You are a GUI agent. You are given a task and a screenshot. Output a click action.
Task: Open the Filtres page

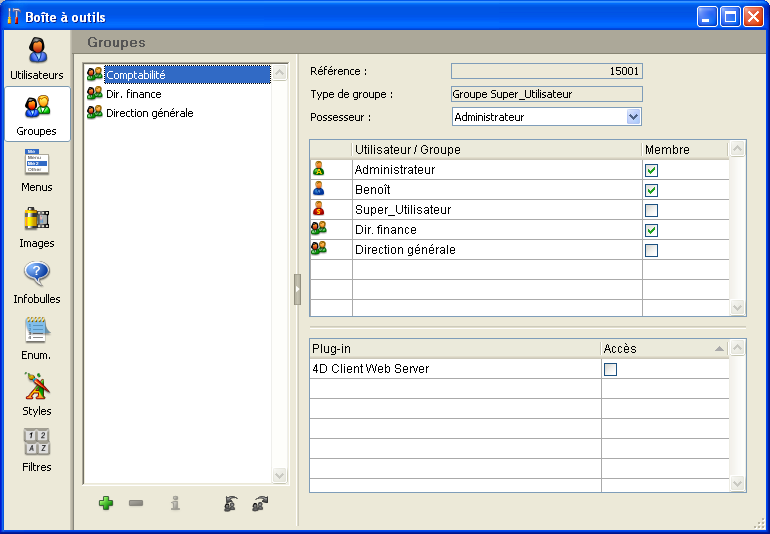coord(37,451)
